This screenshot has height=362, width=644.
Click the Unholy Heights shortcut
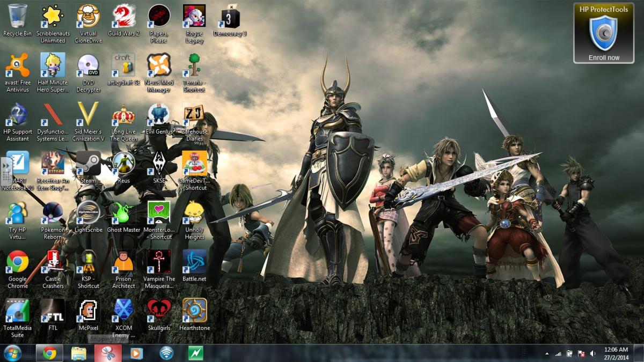pos(194,220)
